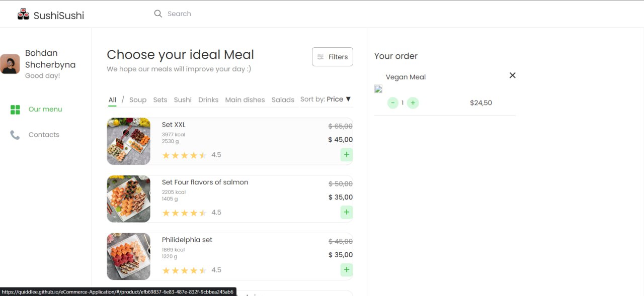Open the Filters panel
Screen dimensions: 644x296
click(333, 57)
